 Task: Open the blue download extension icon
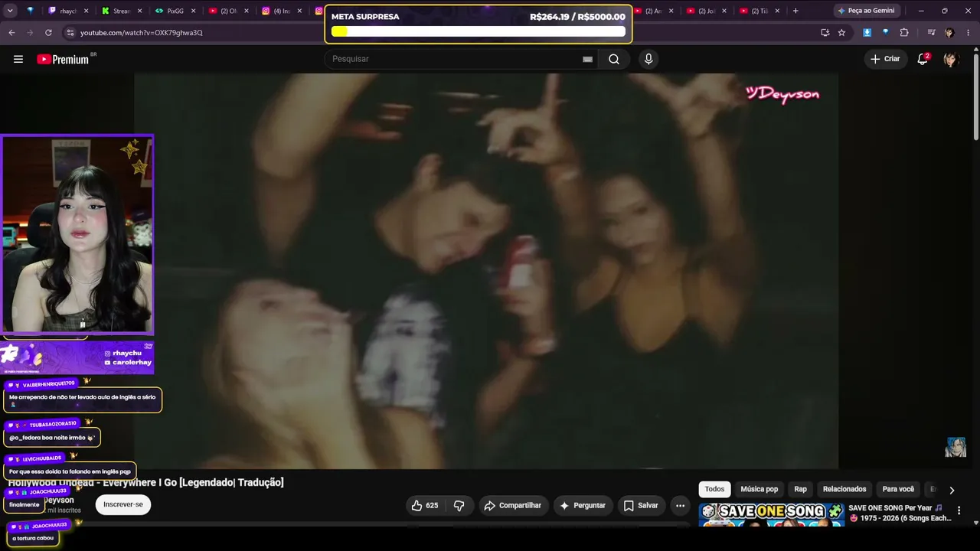pyautogui.click(x=867, y=32)
